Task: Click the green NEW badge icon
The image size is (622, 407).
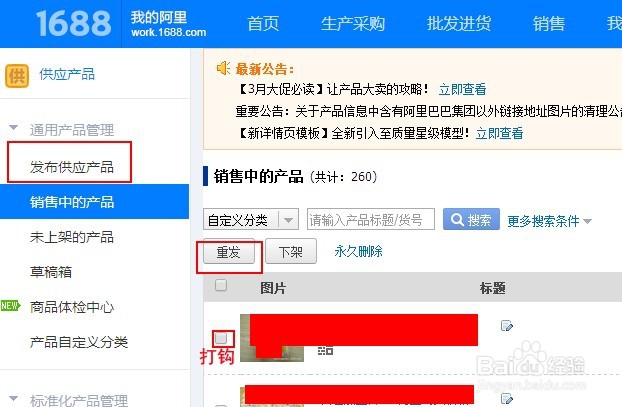Action: click(x=10, y=306)
